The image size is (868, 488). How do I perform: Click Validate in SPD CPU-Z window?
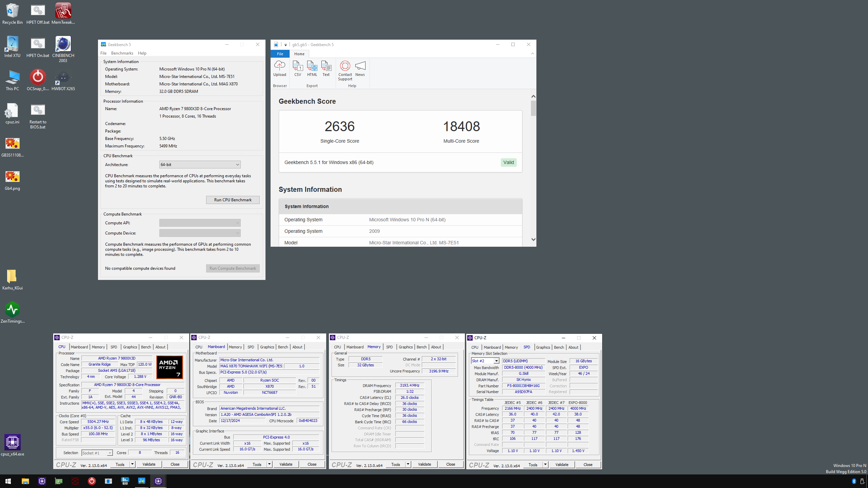point(562,465)
